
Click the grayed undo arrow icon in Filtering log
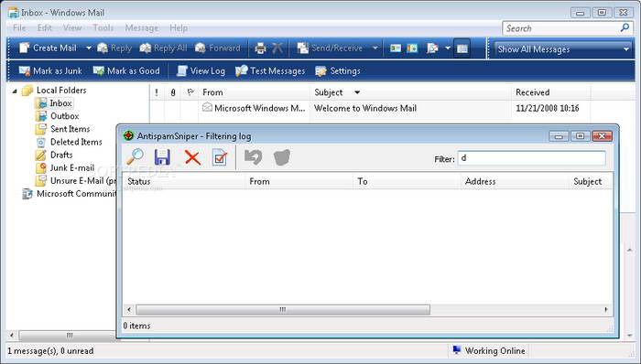point(253,157)
